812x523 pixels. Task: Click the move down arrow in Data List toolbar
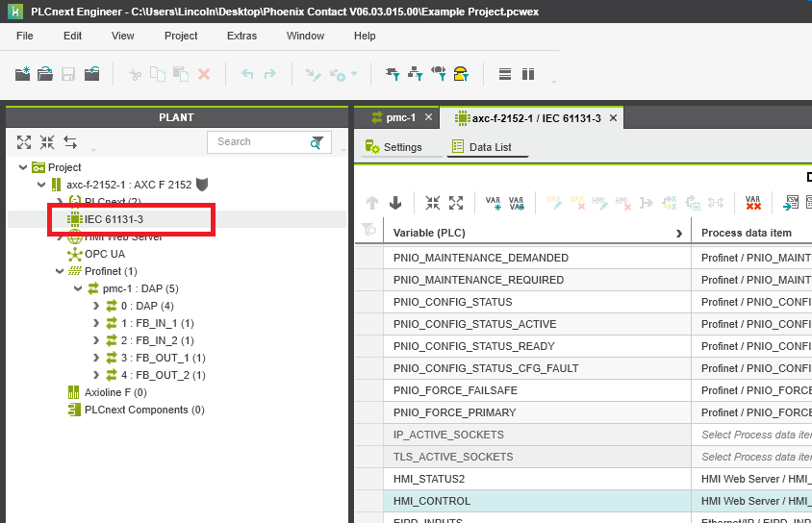pos(395,203)
